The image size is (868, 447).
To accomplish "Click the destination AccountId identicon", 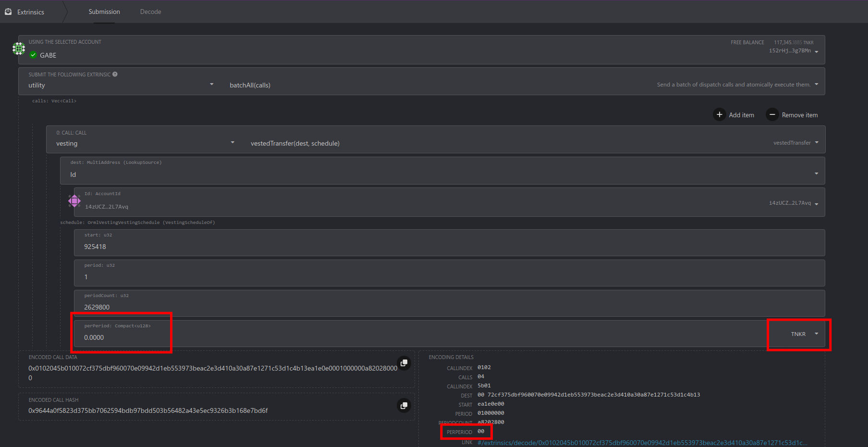I will pos(74,201).
